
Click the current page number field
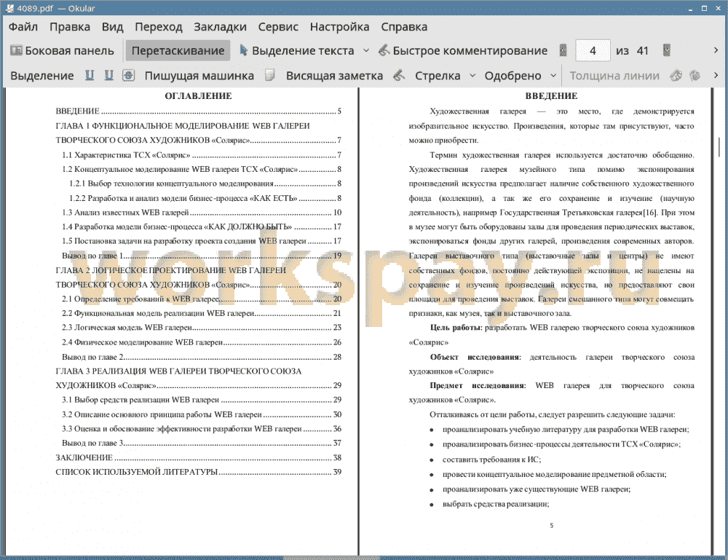click(x=593, y=50)
